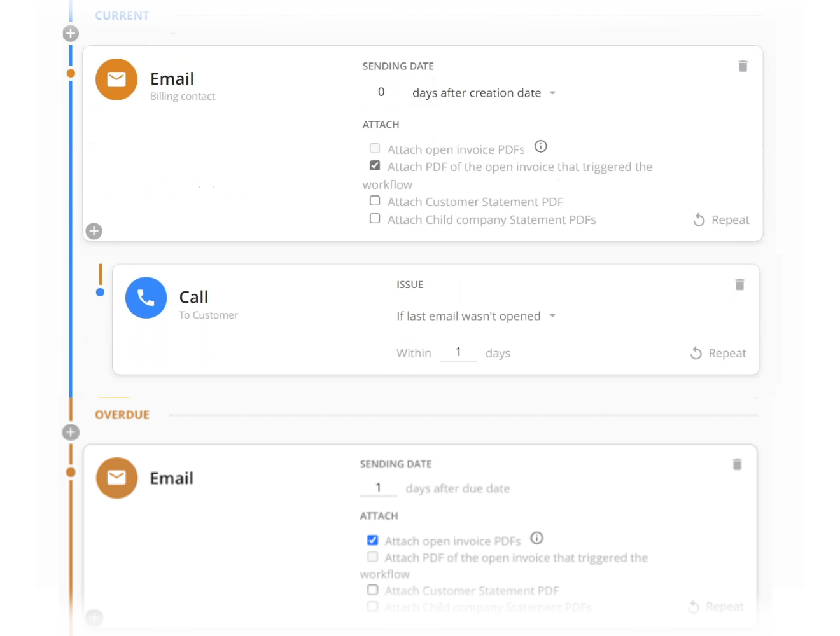Edit the sending date days field showing 0

381,92
